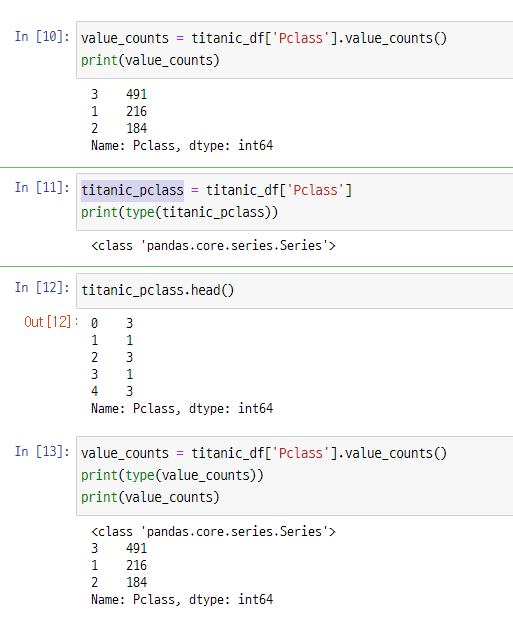Click 'Pclass' string in cell 11 code

coord(316,190)
